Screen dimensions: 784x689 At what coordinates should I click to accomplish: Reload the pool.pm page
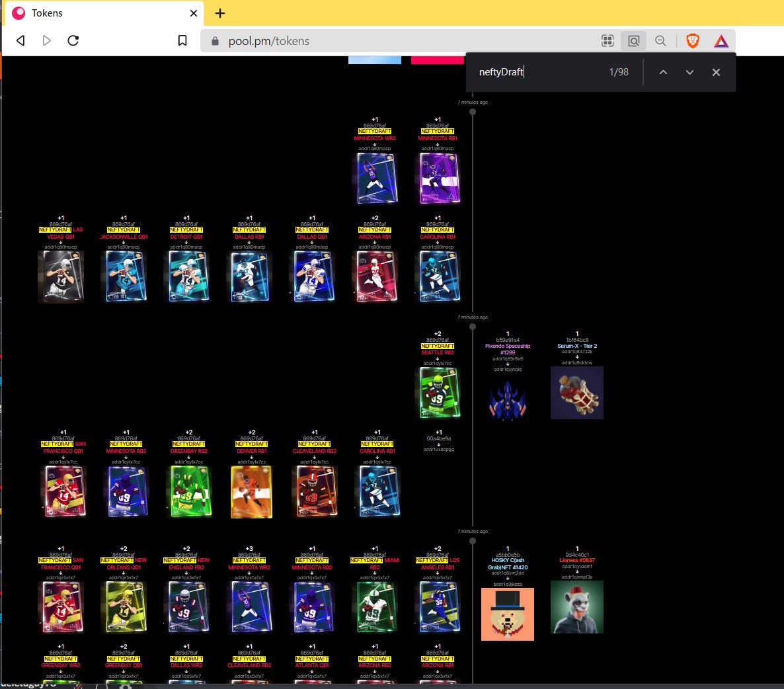73,40
